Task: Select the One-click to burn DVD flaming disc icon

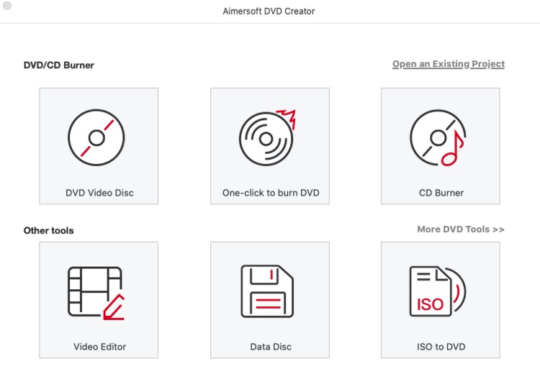Action: point(268,137)
